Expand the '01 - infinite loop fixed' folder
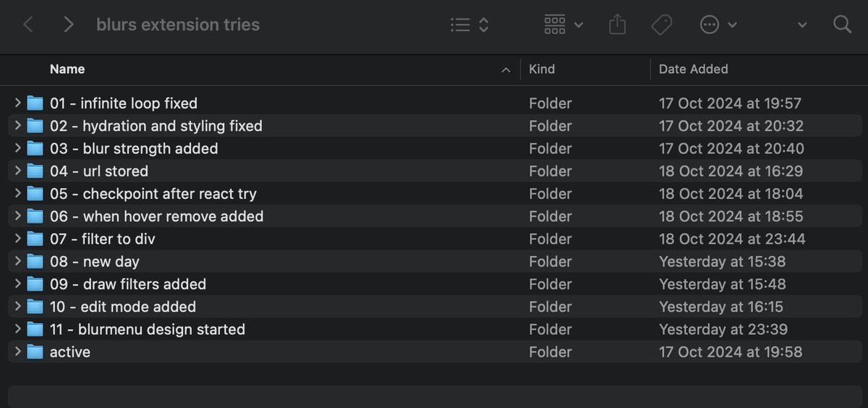The image size is (868, 408). click(x=17, y=103)
